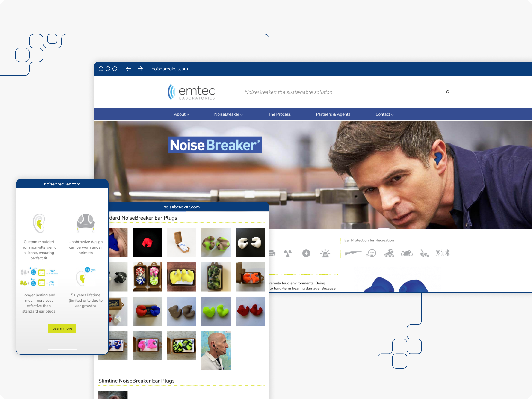The width and height of the screenshot is (532, 399).
Task: Open the neon green ear plugs thumbnail
Action: tap(216, 311)
